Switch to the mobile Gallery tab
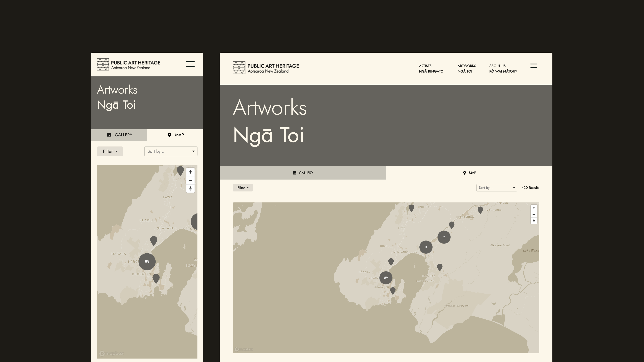This screenshot has width=644, height=362. point(119,135)
